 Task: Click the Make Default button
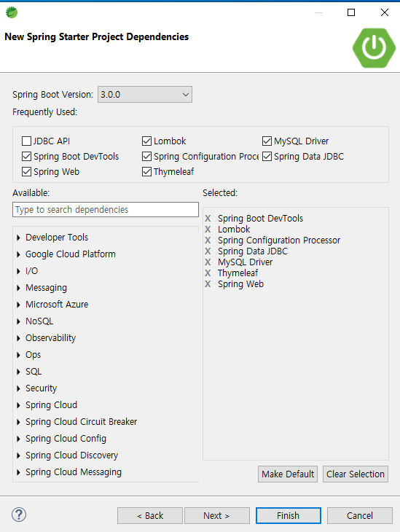(288, 474)
